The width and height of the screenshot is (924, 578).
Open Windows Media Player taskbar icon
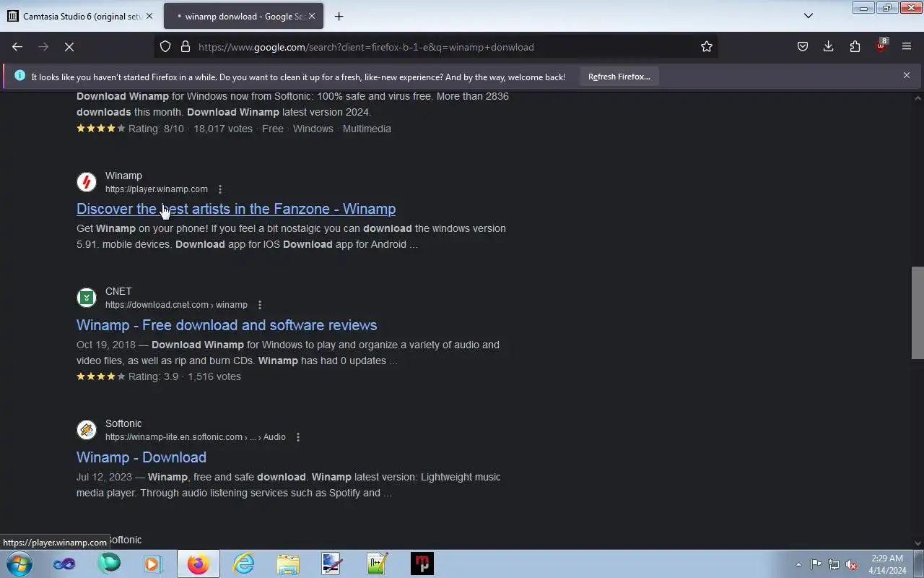(153, 564)
